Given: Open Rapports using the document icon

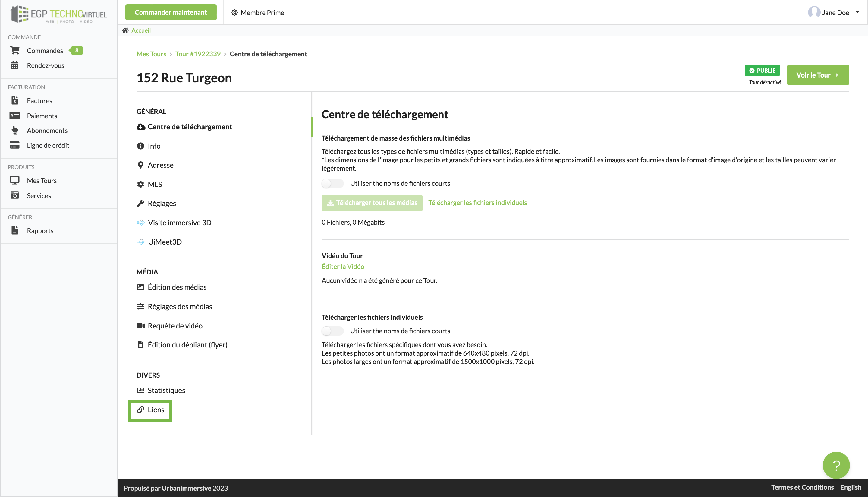Looking at the screenshot, I should point(15,230).
